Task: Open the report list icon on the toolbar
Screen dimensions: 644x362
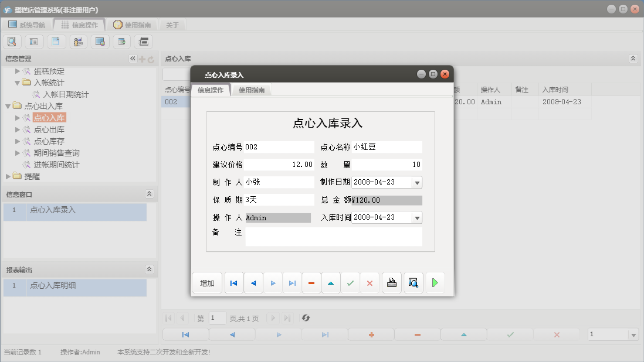Action: pos(33,41)
